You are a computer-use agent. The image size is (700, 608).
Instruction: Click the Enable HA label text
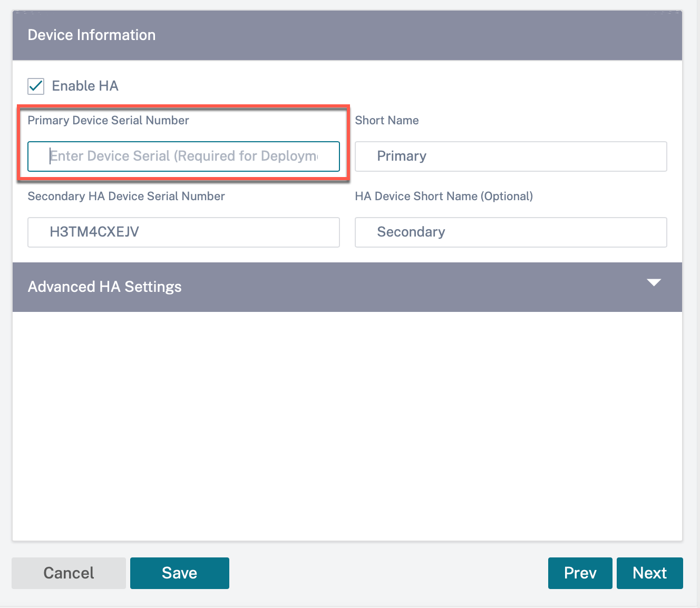85,86
